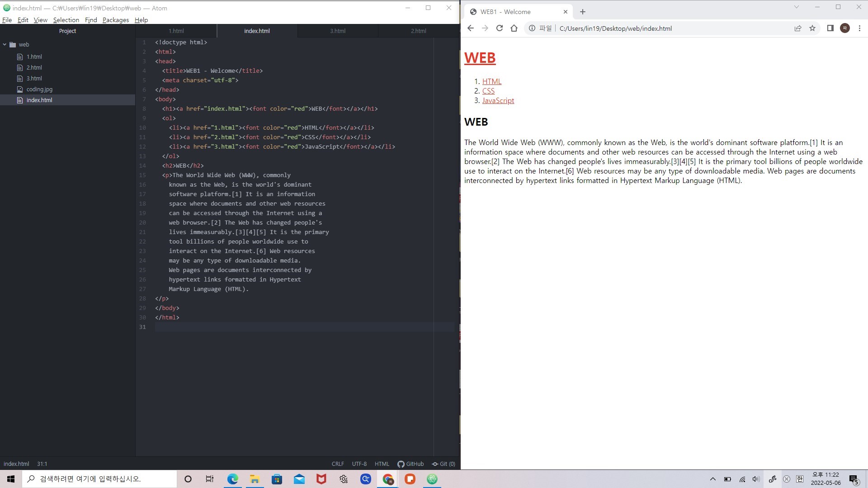Viewport: 868px width, 488px height.
Task: Click the red WEB heading link
Action: coord(480,58)
